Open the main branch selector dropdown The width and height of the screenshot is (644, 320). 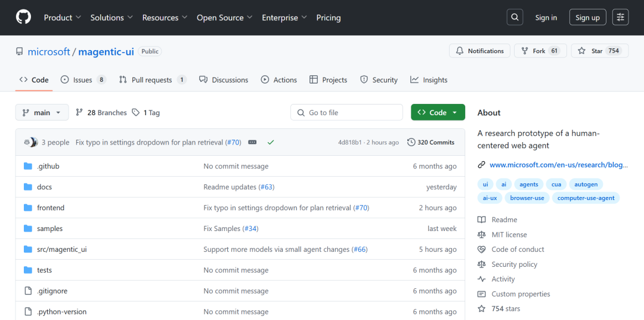42,112
